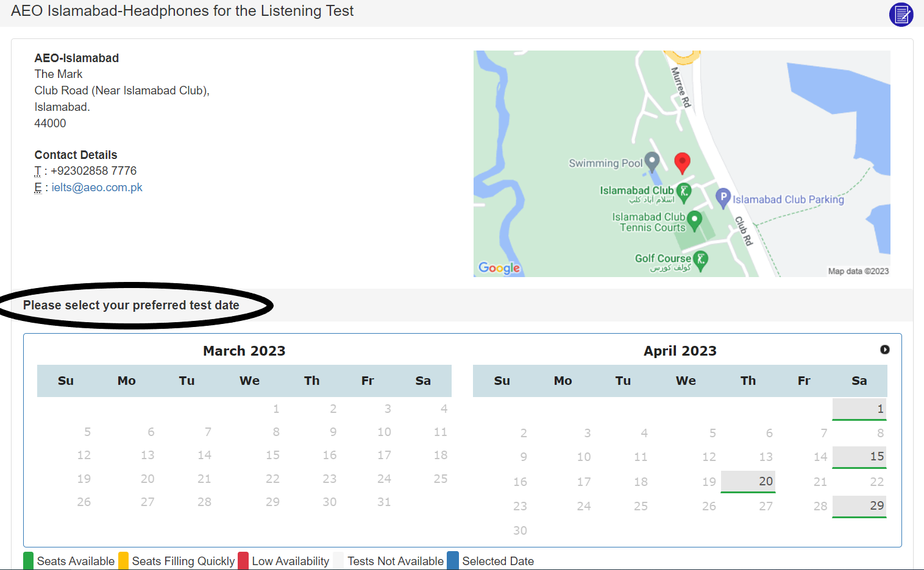Screen dimensions: 924x570
Task: Click the blue Selected Date legend swatch
Action: (x=453, y=561)
